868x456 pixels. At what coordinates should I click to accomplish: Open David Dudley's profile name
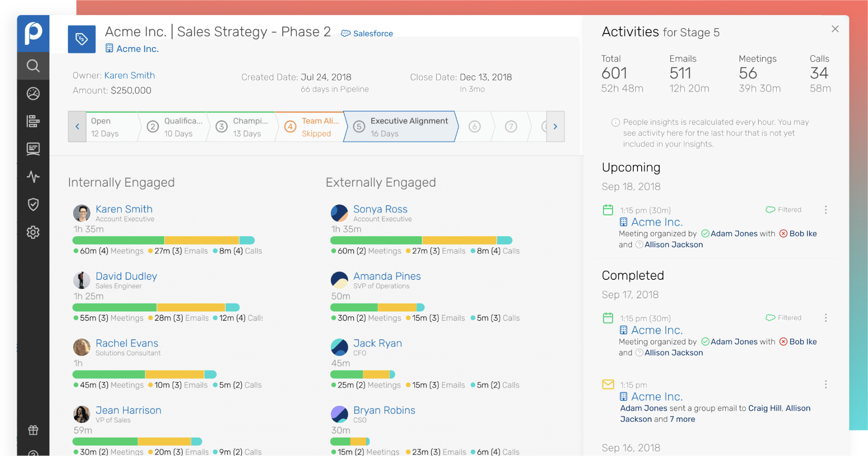[x=126, y=276]
